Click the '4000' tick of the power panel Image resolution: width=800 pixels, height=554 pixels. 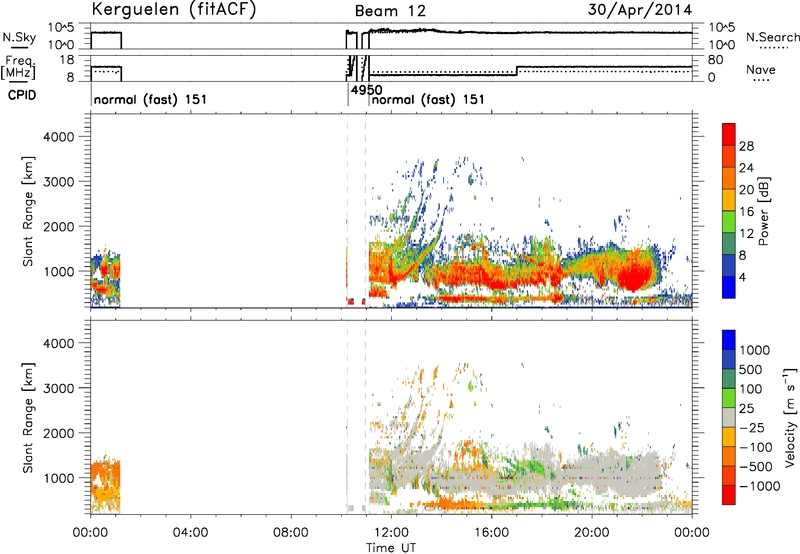58,137
